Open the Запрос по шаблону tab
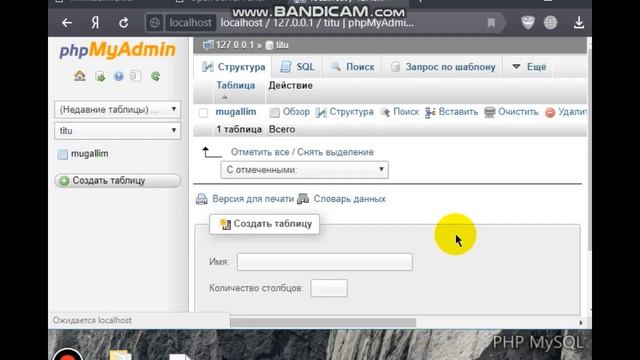The width and height of the screenshot is (640, 360). pos(443,67)
